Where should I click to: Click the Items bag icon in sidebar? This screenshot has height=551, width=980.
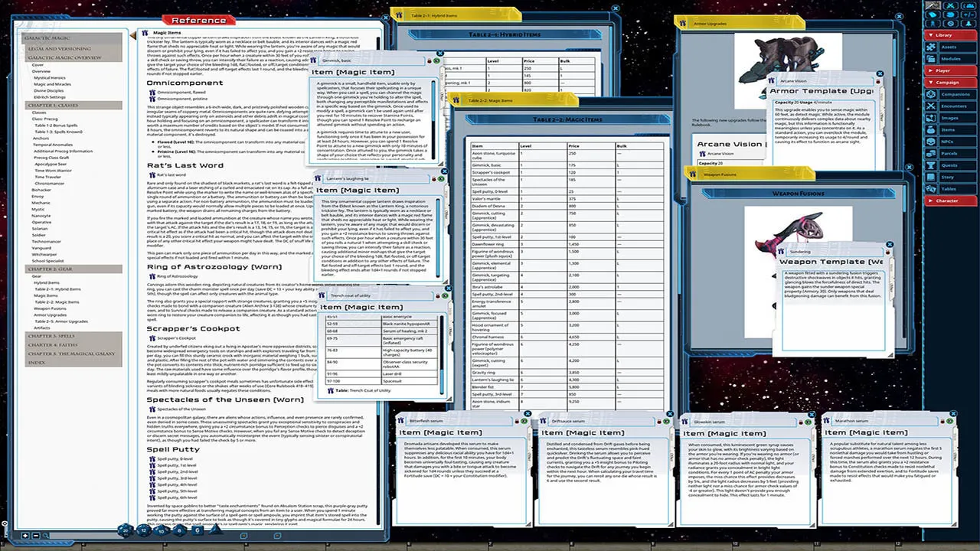[932, 130]
